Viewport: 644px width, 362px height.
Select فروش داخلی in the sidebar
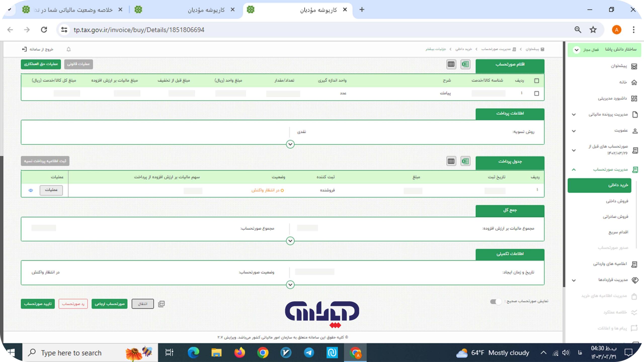click(x=617, y=201)
